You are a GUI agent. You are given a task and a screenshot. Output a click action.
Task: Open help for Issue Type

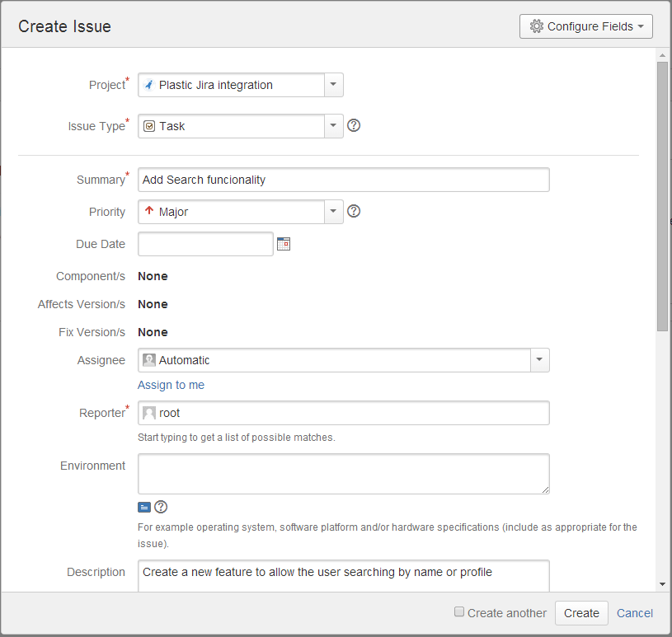(354, 125)
